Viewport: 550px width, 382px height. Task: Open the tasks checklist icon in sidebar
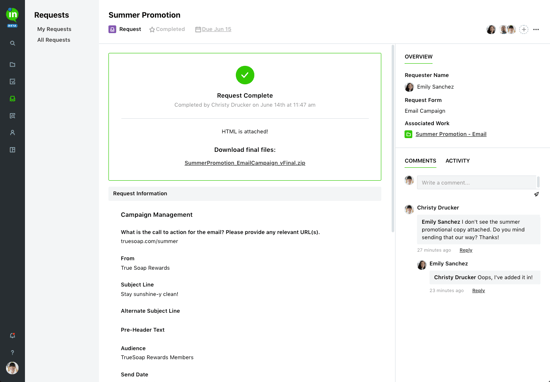click(x=12, y=82)
